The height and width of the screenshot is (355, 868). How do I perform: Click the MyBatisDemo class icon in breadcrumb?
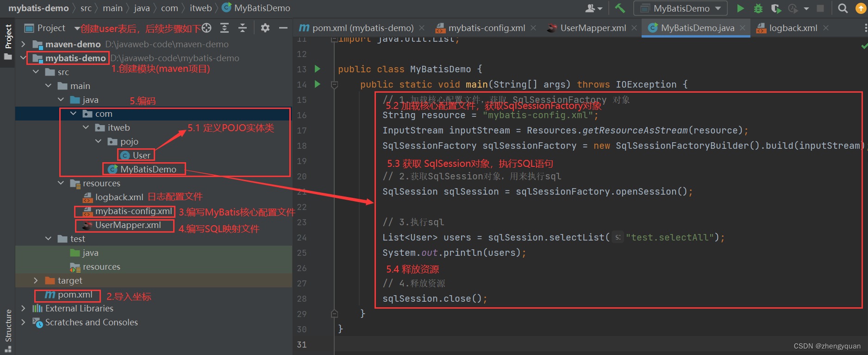click(x=226, y=8)
